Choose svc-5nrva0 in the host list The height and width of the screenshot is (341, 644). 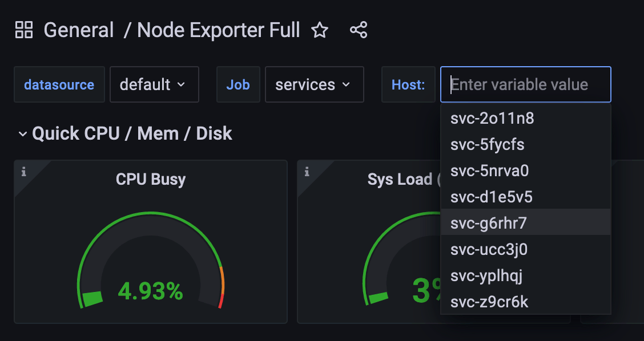point(489,171)
